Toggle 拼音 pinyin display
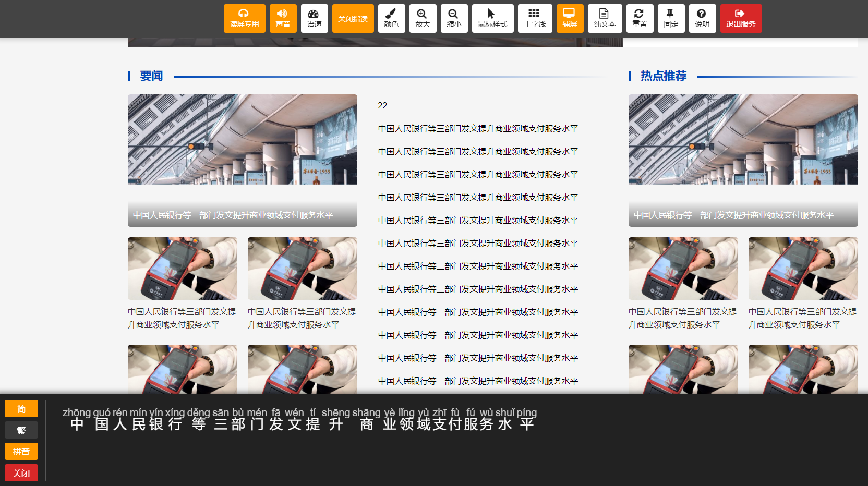Image resolution: width=868 pixels, height=486 pixels. click(x=21, y=452)
